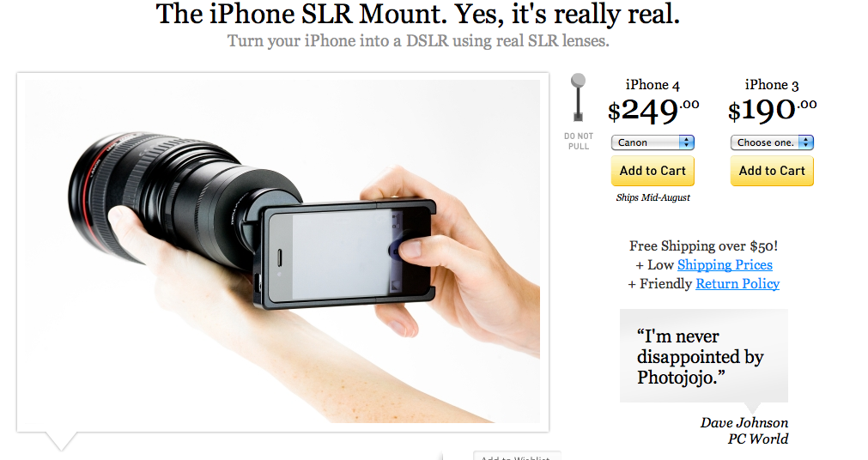The width and height of the screenshot is (868, 460).
Task: Select the iPhone 4 model label
Action: pyautogui.click(x=653, y=85)
